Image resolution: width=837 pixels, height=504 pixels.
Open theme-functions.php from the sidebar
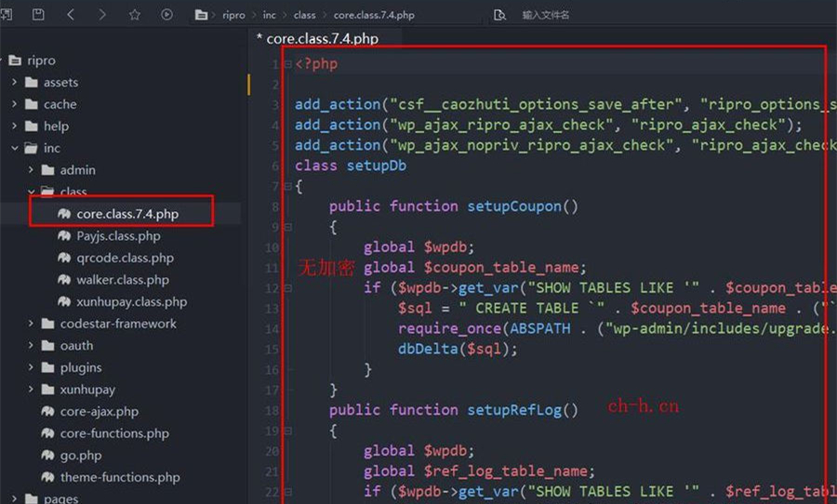120,478
